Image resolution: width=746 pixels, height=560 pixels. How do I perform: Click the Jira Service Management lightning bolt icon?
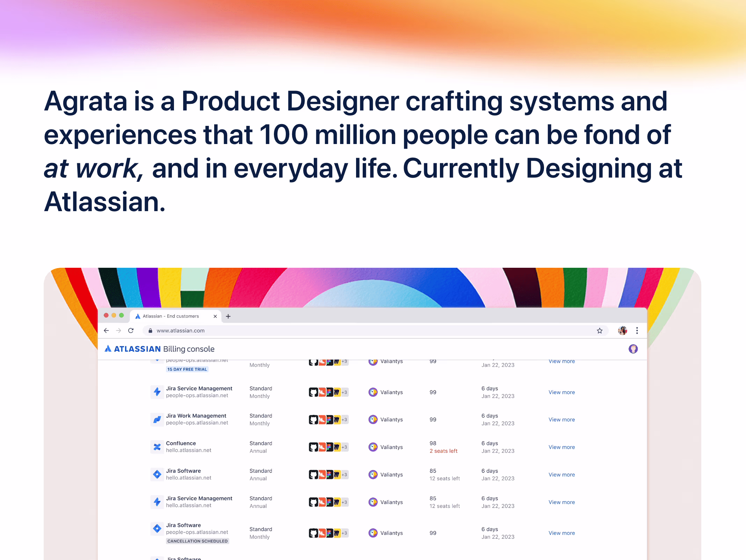pyautogui.click(x=157, y=392)
